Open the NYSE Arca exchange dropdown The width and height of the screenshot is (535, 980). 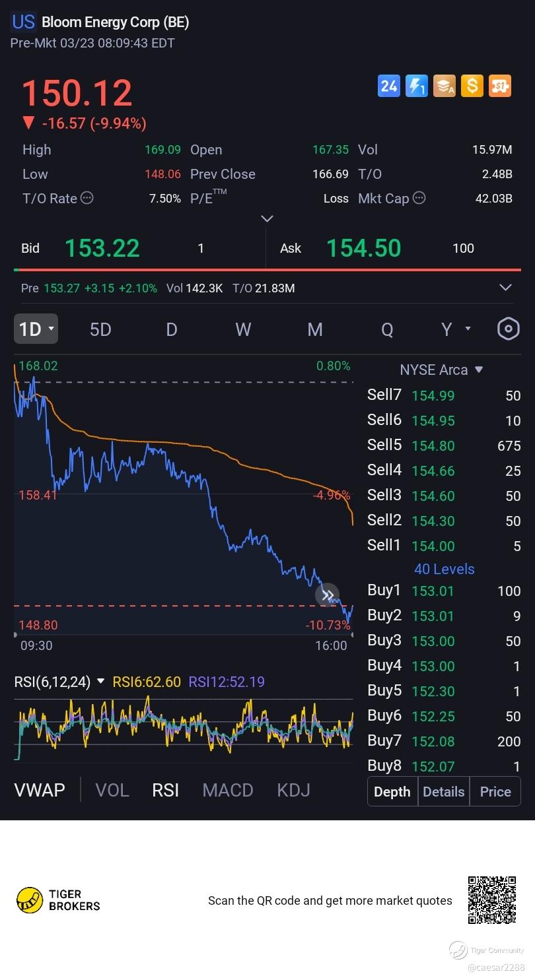tap(441, 370)
